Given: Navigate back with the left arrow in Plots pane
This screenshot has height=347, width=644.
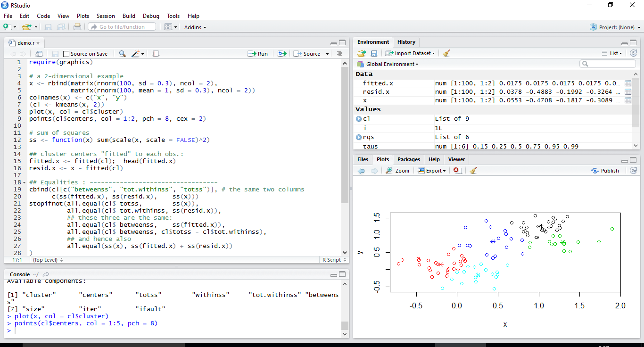Looking at the screenshot, I should click(361, 170).
